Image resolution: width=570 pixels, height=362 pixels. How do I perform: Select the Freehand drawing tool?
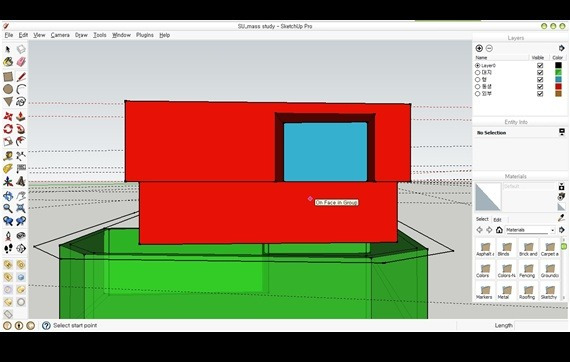coord(21,101)
